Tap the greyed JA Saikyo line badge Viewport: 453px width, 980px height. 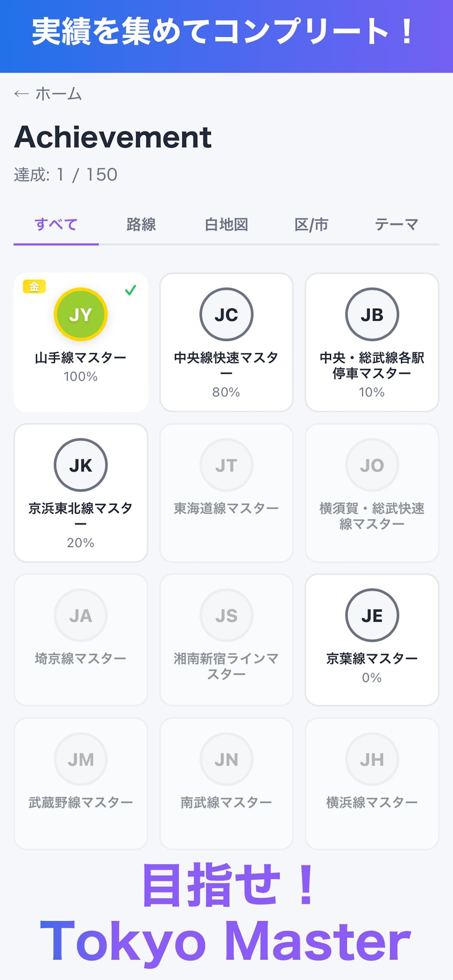pos(81,615)
